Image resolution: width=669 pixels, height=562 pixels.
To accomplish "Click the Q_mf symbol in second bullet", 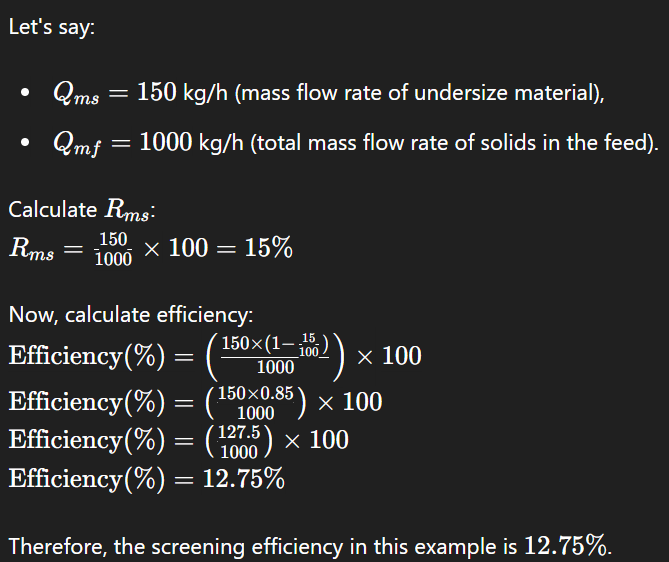I will (x=77, y=143).
